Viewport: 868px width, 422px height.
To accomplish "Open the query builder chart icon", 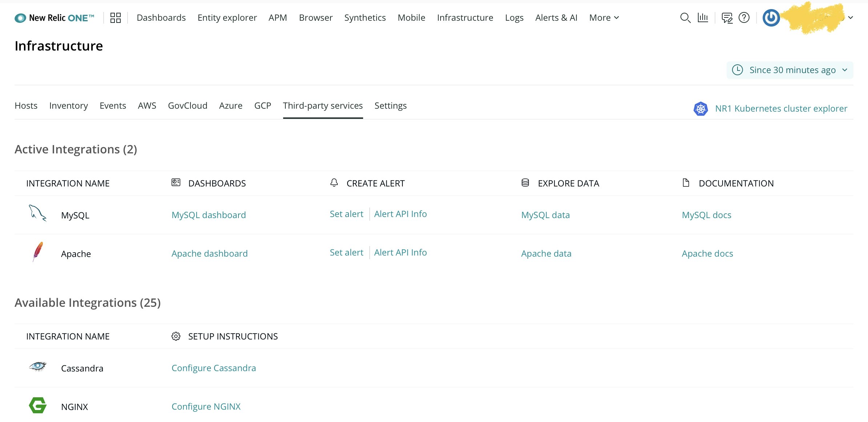I will (x=703, y=18).
